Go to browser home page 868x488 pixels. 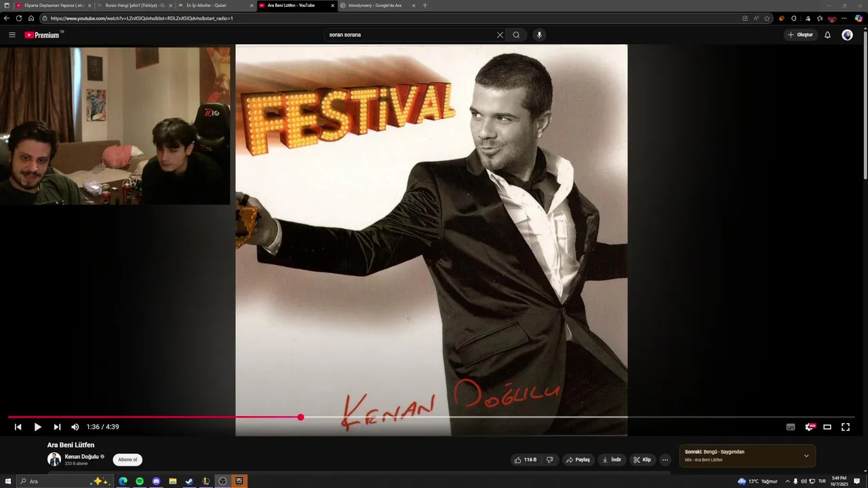click(x=31, y=18)
